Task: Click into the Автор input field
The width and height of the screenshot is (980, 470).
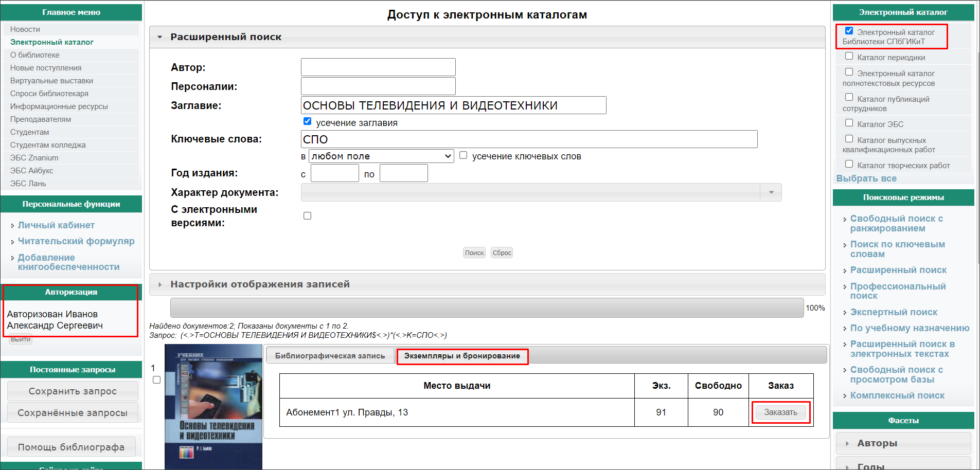Action: [x=378, y=67]
